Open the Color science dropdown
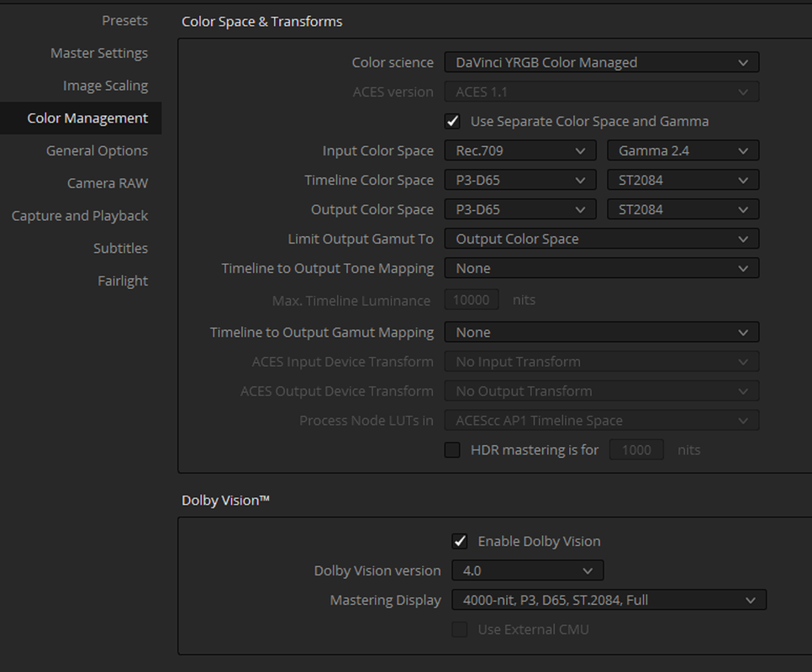Screen dimensions: 812x672 [x=602, y=63]
